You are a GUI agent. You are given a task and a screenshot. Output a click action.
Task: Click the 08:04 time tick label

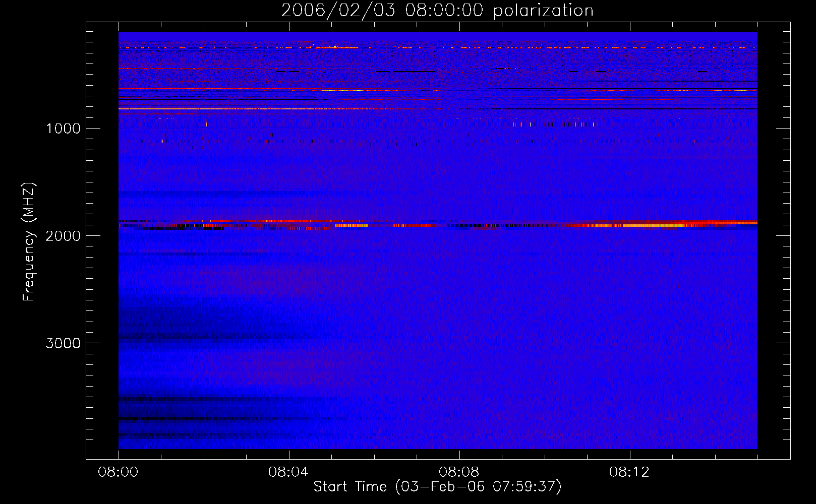click(288, 472)
